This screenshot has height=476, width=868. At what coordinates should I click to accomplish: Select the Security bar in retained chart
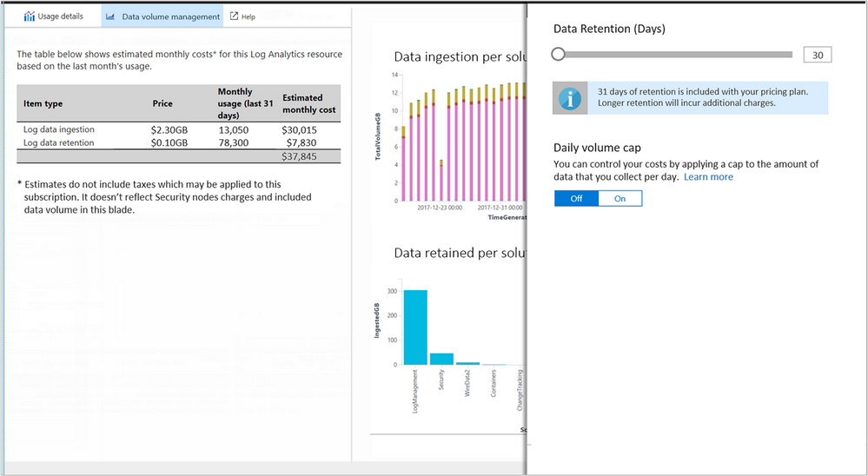pyautogui.click(x=441, y=359)
